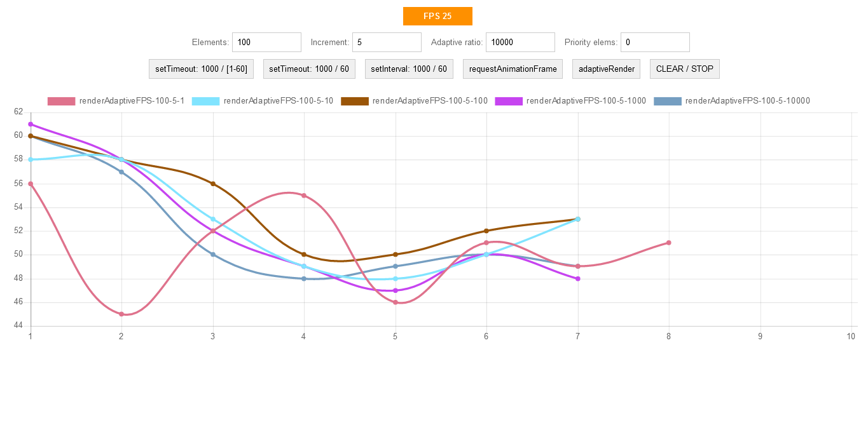Image resolution: width=868 pixels, height=446 pixels.
Task: Hide series via renderAdaptiveFPS-100-5-1000 label
Action: tap(586, 101)
